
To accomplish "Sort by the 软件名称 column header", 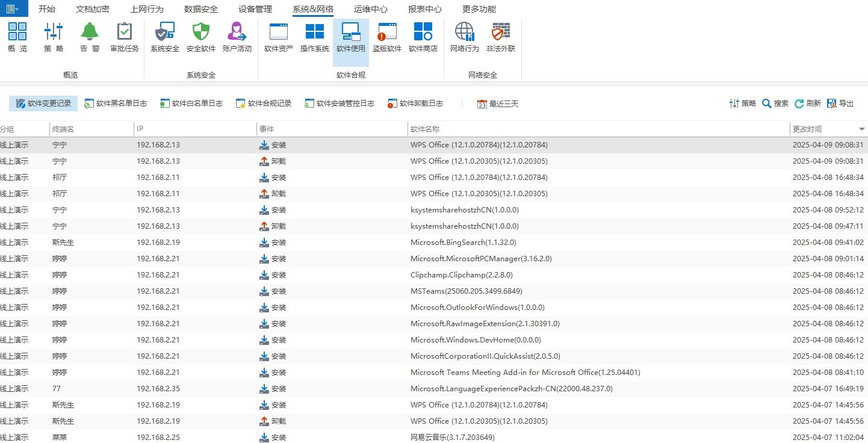I will click(x=598, y=129).
